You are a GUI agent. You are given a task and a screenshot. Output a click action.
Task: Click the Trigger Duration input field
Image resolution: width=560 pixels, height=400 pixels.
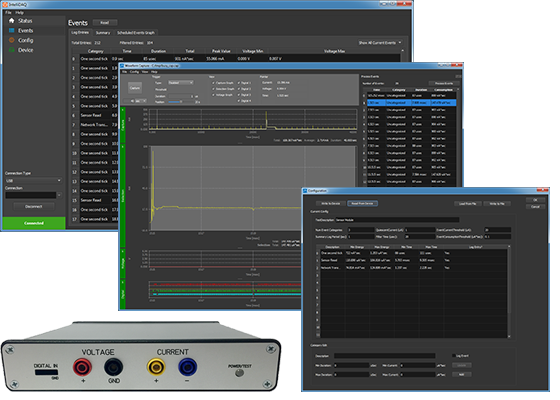pos(181,96)
